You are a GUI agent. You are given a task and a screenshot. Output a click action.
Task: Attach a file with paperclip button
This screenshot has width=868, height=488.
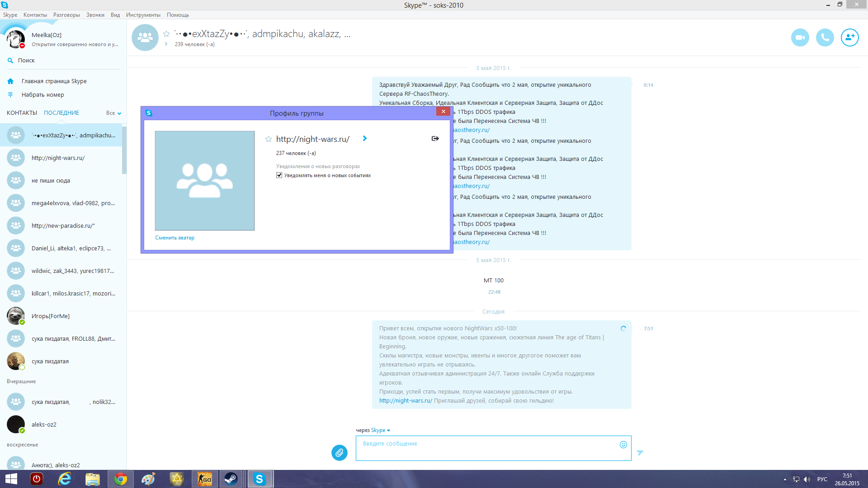pyautogui.click(x=340, y=452)
